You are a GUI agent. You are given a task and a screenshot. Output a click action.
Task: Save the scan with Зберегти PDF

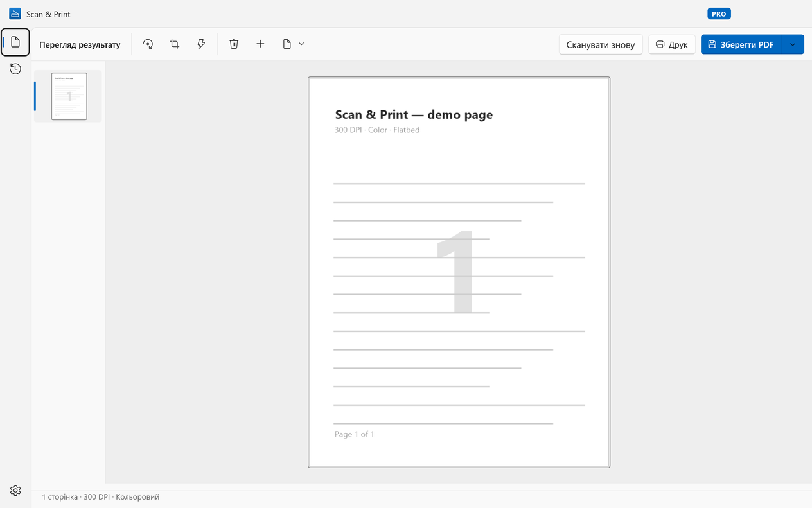(741, 44)
